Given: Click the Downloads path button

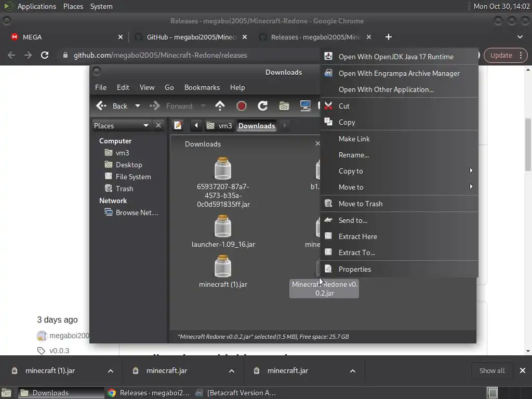Looking at the screenshot, I should [257, 126].
